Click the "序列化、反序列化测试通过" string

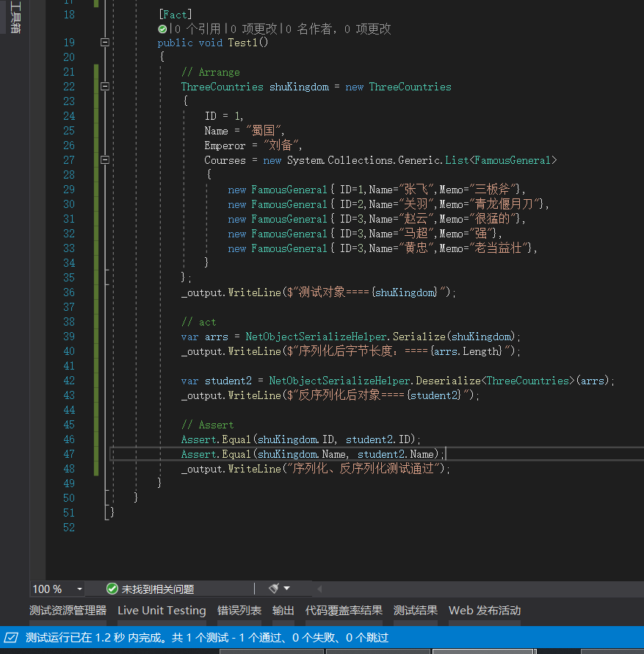click(x=363, y=468)
